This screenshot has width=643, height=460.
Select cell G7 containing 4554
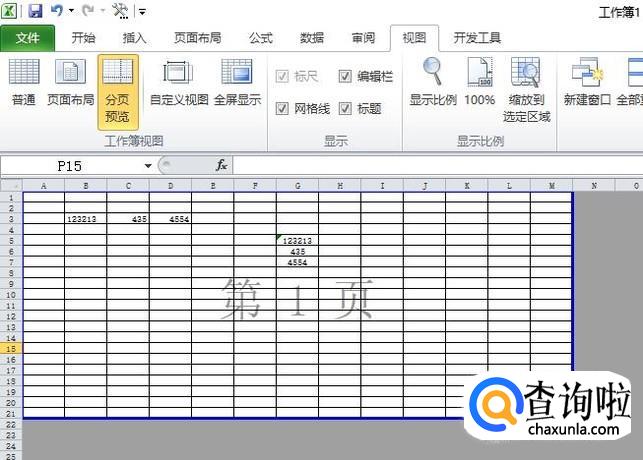298,262
